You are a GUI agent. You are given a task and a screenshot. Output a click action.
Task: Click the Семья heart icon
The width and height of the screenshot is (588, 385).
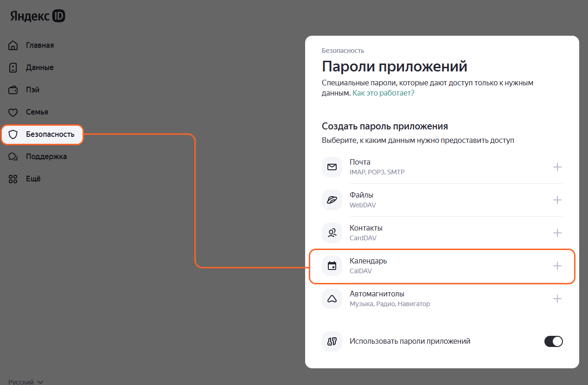pos(13,112)
